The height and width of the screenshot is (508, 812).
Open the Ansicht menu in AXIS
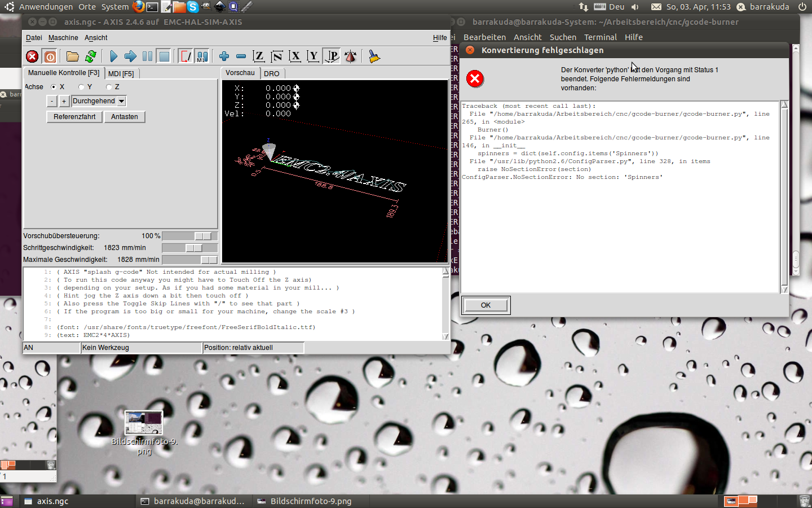[x=96, y=38]
